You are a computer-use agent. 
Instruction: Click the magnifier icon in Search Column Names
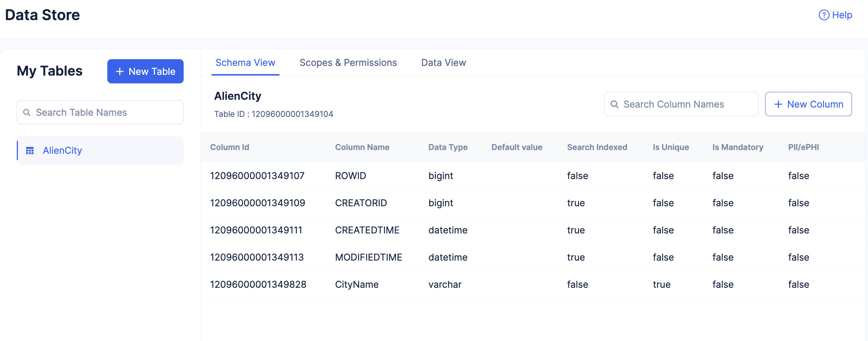[x=614, y=104]
